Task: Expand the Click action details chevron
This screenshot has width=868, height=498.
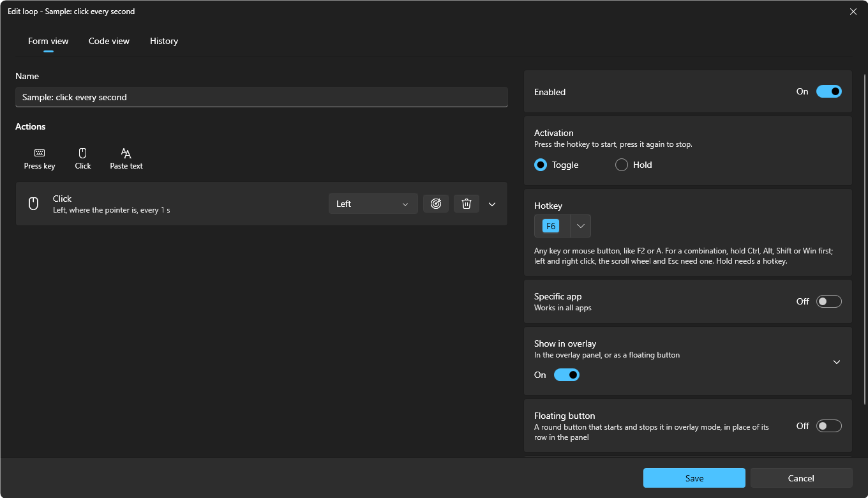Action: (x=492, y=204)
